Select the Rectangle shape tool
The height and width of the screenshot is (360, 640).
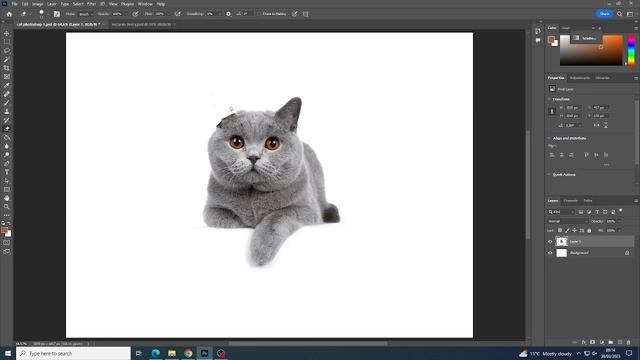pyautogui.click(x=7, y=189)
